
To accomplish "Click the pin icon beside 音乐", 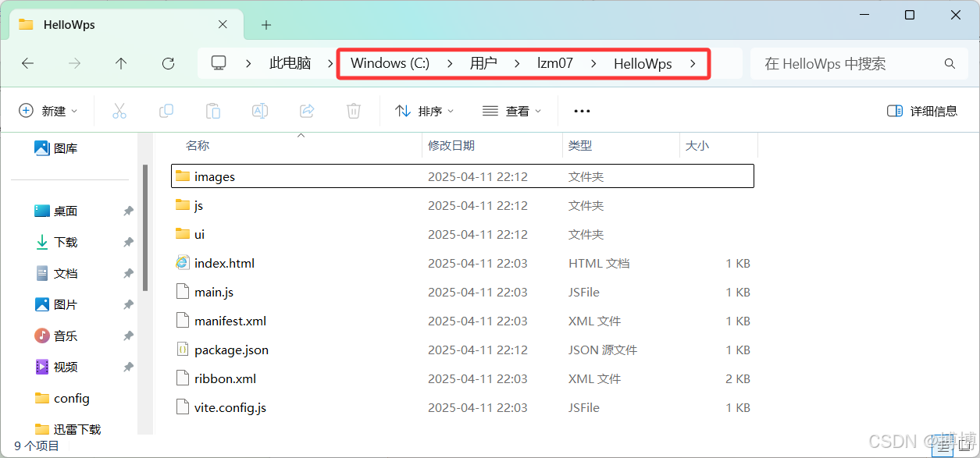I will pos(128,336).
